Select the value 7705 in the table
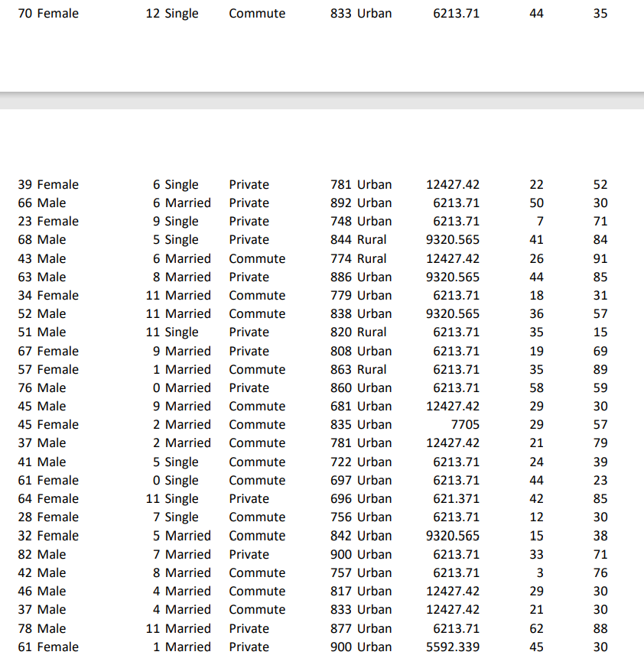 pos(465,424)
